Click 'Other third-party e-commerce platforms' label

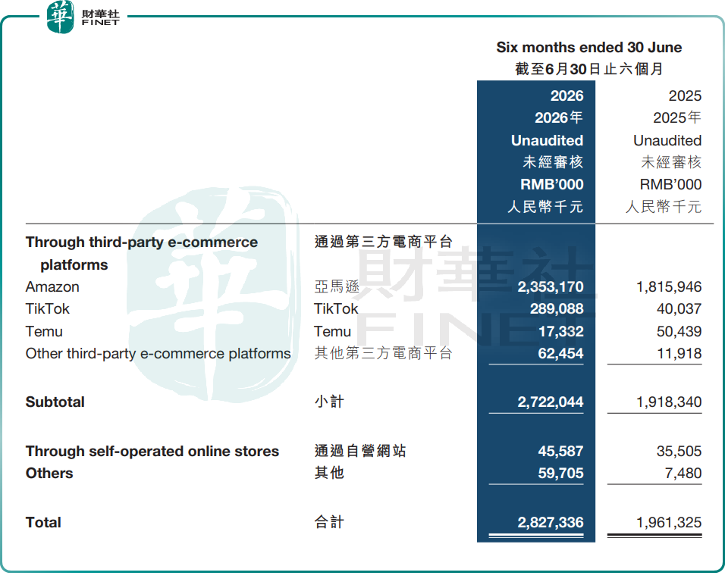(x=158, y=353)
